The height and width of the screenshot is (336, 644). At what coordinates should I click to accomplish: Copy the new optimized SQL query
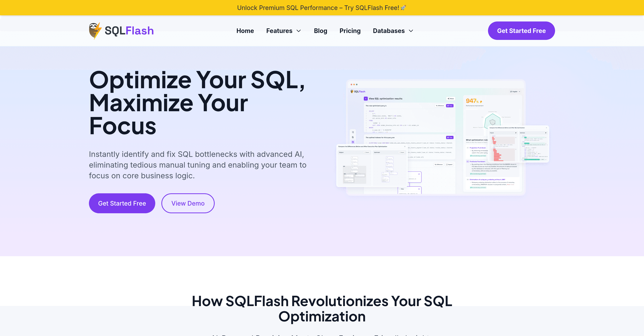[450, 106]
